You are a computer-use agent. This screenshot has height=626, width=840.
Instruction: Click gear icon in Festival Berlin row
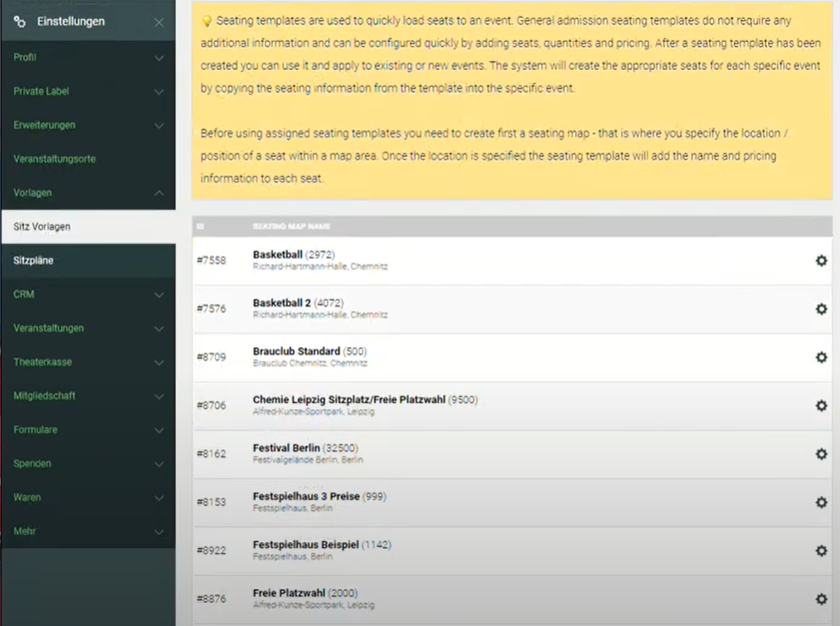coord(820,454)
